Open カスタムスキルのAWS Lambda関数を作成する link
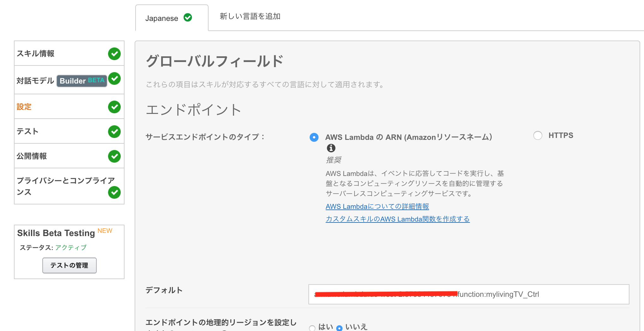 (x=398, y=219)
